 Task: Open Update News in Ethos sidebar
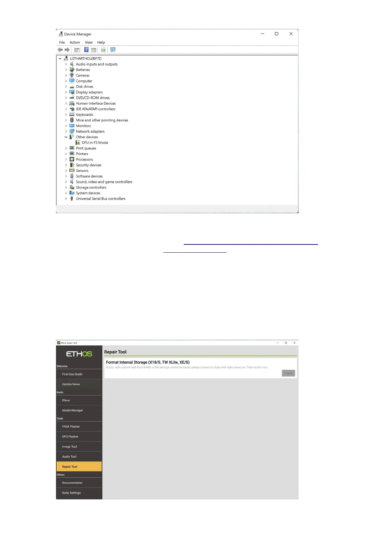tap(79, 384)
